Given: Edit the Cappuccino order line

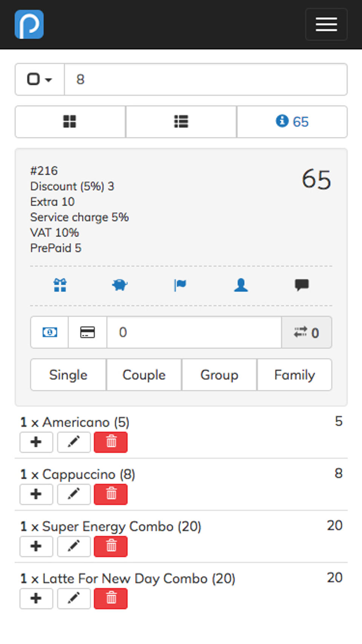Looking at the screenshot, I should pos(74,494).
